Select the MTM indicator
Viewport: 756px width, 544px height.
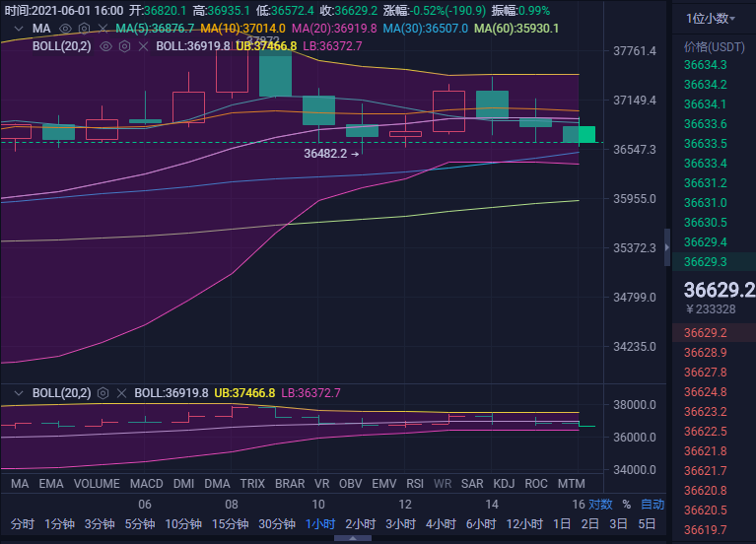pos(572,484)
